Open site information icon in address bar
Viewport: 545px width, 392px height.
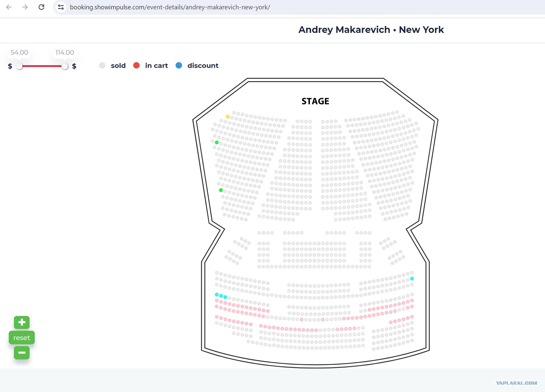coord(61,7)
